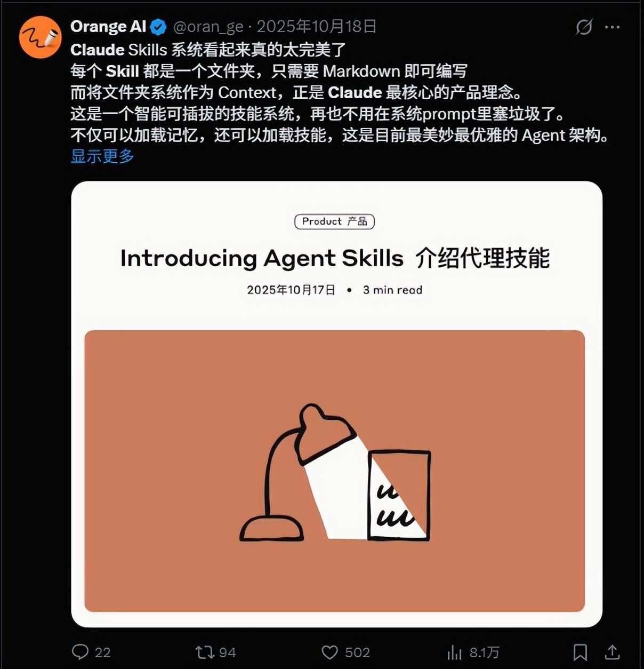Click the desk lamp illustration image
The width and height of the screenshot is (644, 669).
[x=335, y=471]
